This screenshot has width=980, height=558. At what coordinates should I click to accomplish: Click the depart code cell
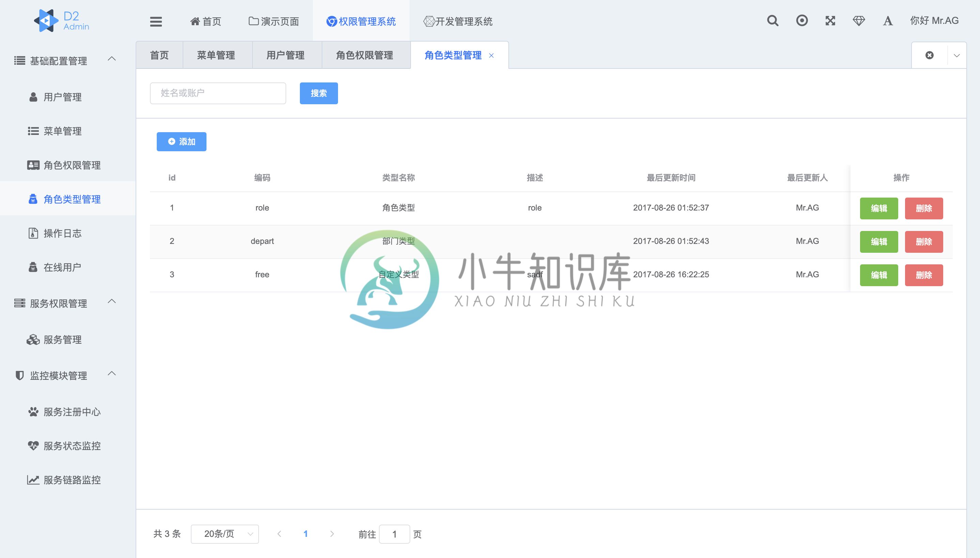262,241
